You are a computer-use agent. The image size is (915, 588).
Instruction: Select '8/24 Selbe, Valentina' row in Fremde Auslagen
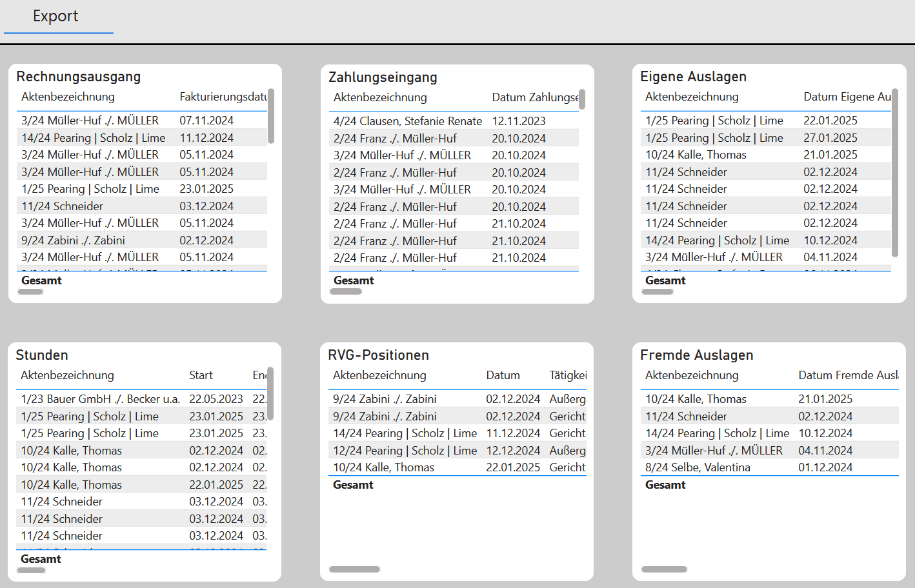(770, 467)
